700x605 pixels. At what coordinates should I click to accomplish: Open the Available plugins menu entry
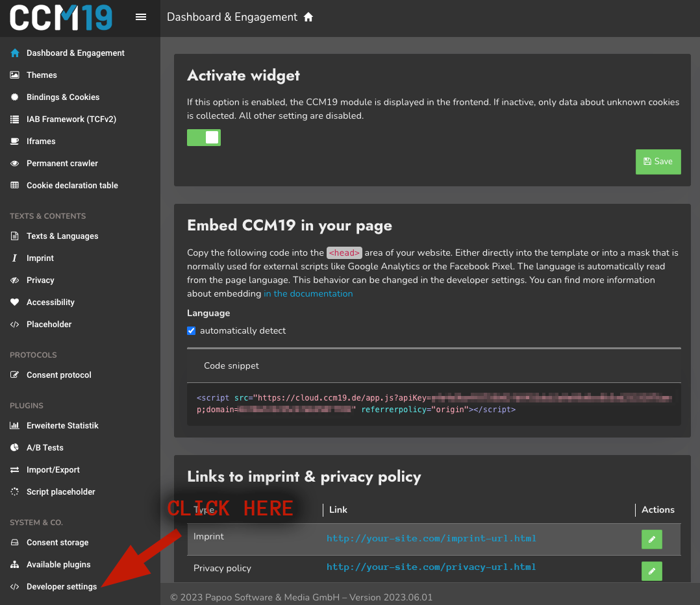point(58,564)
